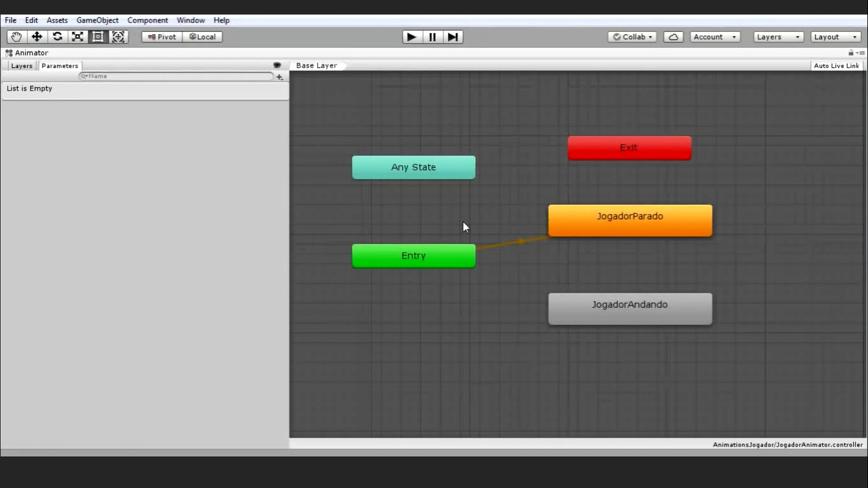
Task: Switch to the Layers tab
Action: (x=22, y=66)
